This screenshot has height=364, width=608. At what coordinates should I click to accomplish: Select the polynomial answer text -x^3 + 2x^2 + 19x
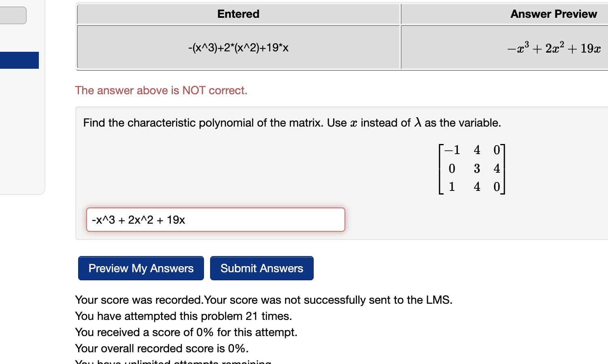coord(138,220)
